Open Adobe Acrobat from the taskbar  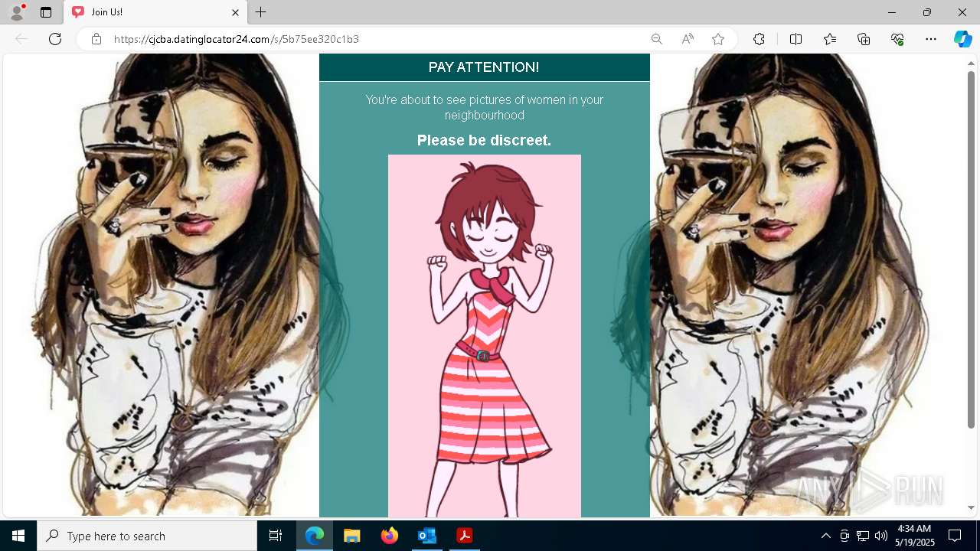(464, 536)
